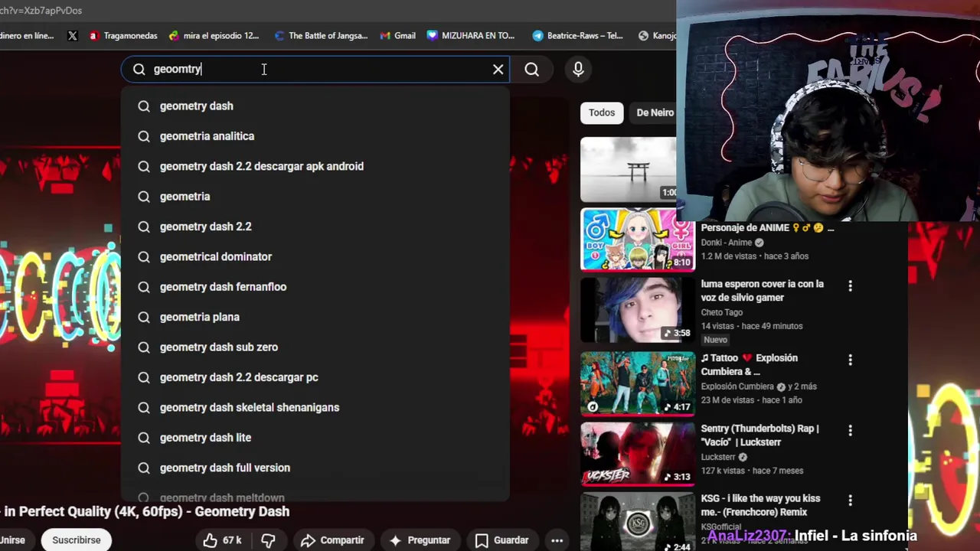The height and width of the screenshot is (551, 980).
Task: Pick the 'geometria' suggestion
Action: pyautogui.click(x=315, y=197)
